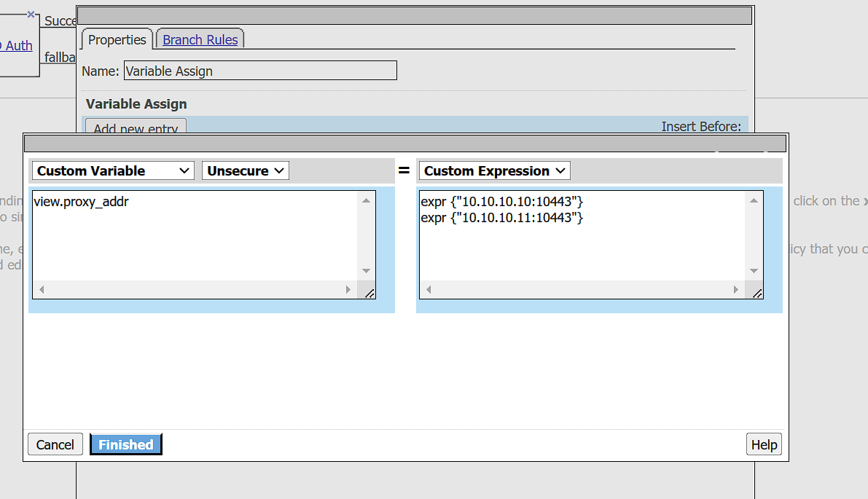This screenshot has width=868, height=499.
Task: Cancel the variable assignment dialog
Action: tap(55, 444)
